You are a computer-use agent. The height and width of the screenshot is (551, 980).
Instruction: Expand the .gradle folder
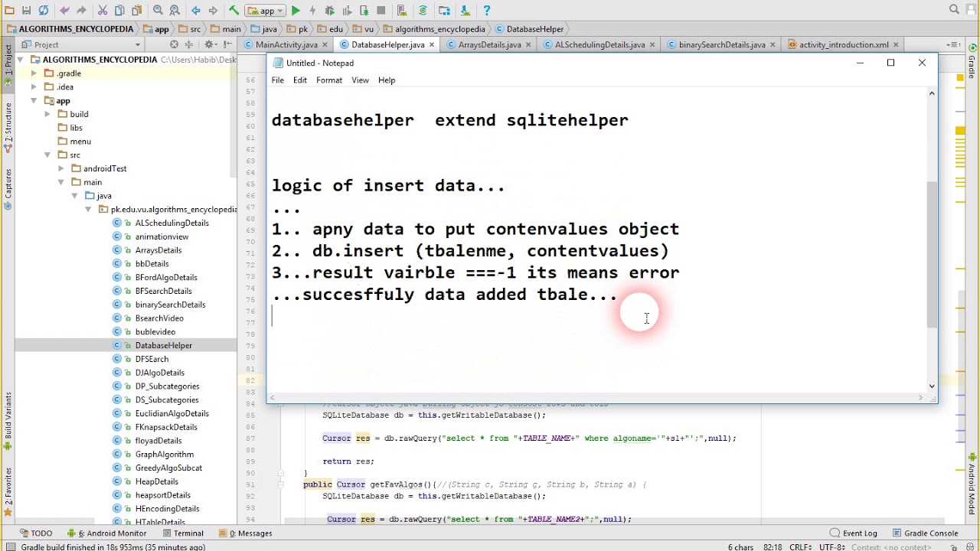coord(34,73)
